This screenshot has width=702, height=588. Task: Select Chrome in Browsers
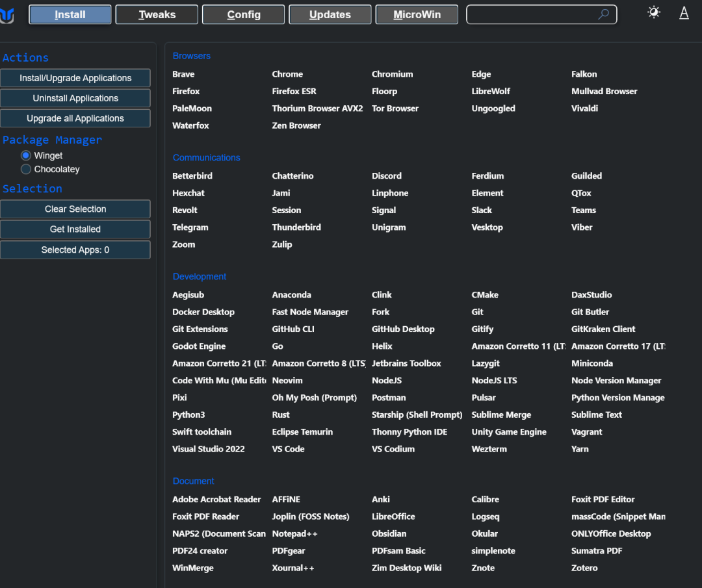(x=287, y=74)
